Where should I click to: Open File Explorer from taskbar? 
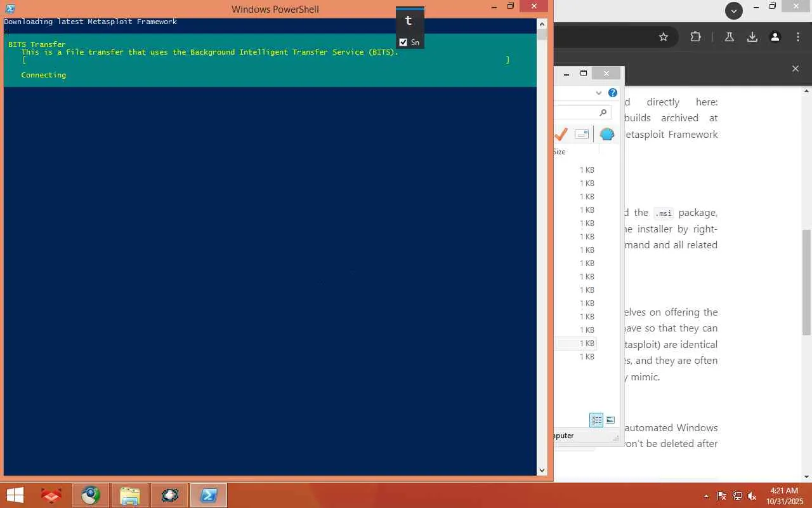click(x=130, y=495)
